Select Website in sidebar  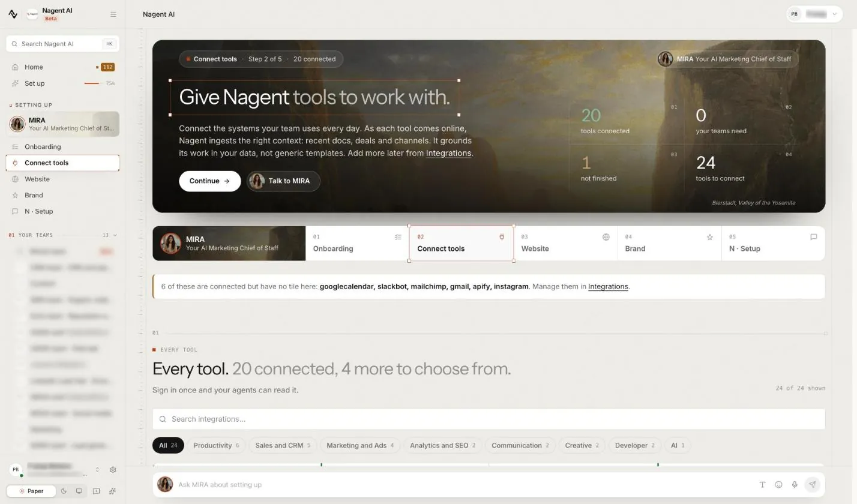[62, 179]
